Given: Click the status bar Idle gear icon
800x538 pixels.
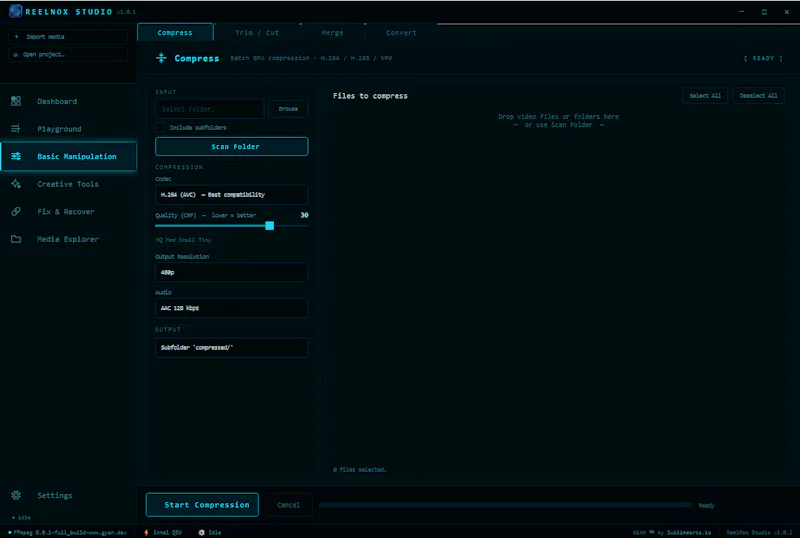Looking at the screenshot, I should tap(202, 532).
